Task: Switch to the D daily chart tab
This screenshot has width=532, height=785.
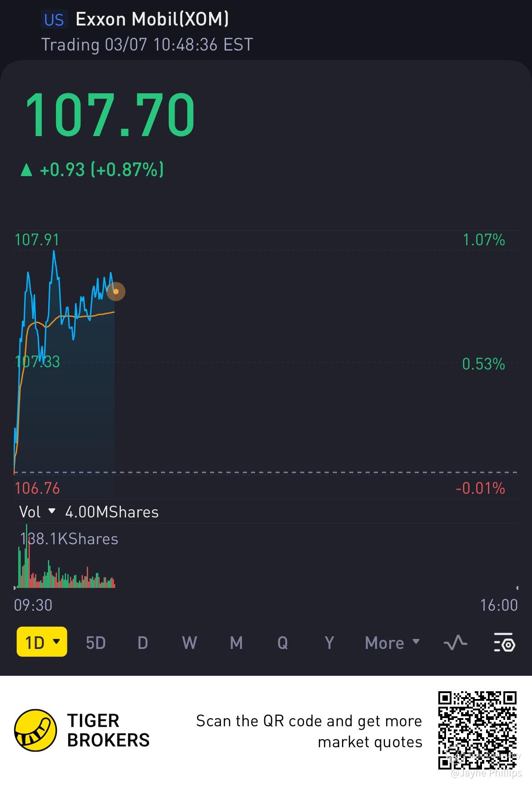Action: 143,643
